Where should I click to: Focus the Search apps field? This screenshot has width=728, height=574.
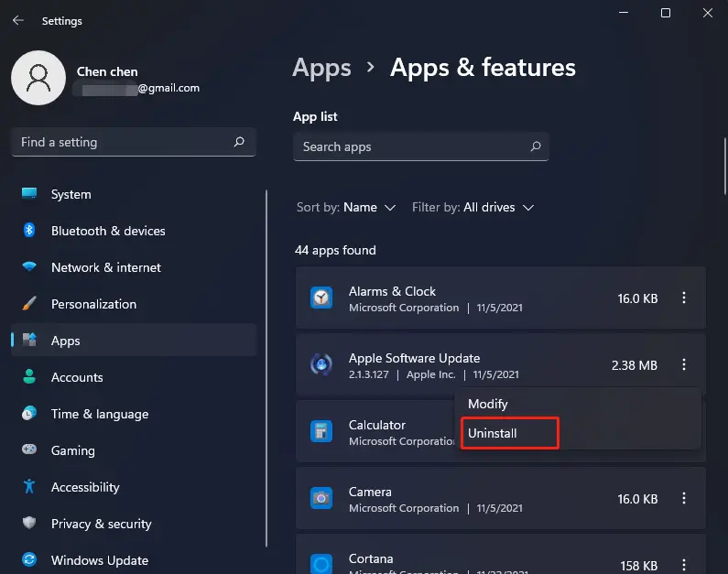coord(420,146)
